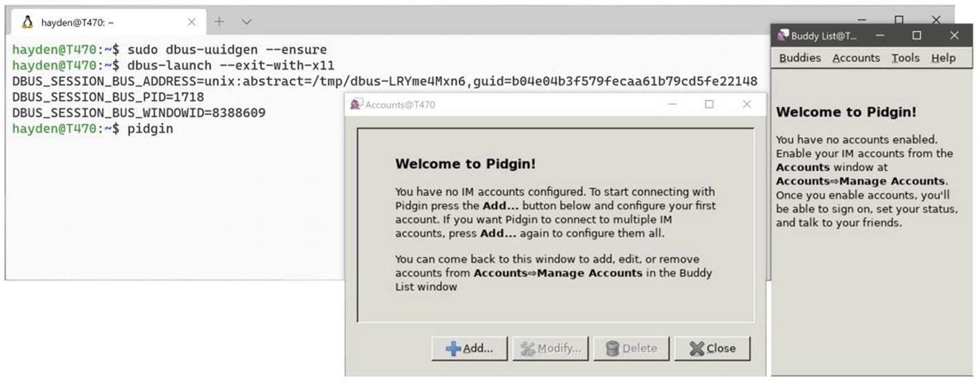
Task: Close the Accounts@T470 window via title bar
Action: point(747,105)
